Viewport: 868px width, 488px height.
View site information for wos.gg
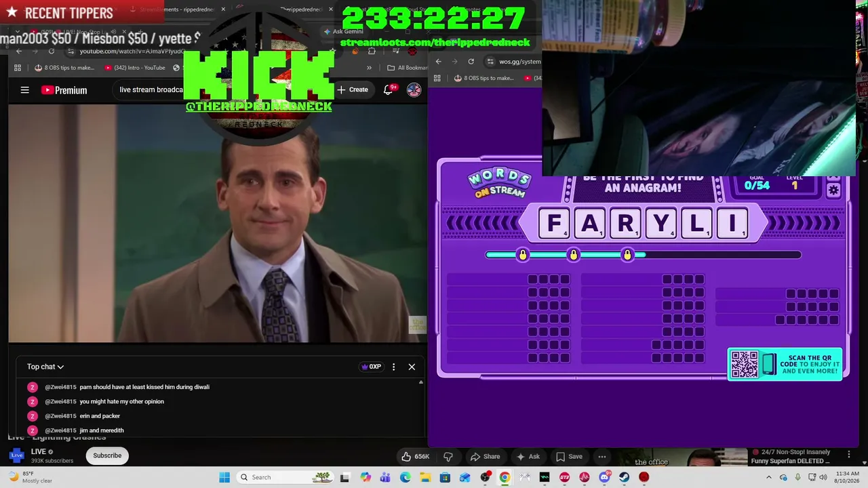(x=490, y=62)
